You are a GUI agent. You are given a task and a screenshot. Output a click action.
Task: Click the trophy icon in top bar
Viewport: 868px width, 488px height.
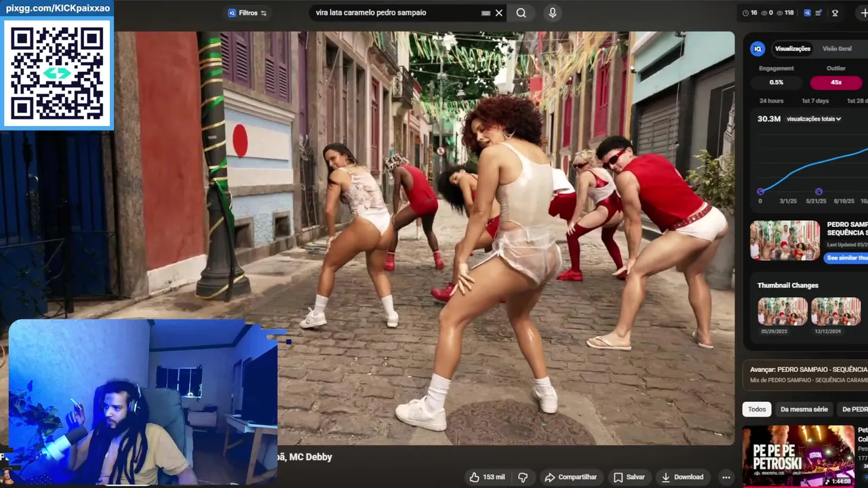tap(835, 13)
